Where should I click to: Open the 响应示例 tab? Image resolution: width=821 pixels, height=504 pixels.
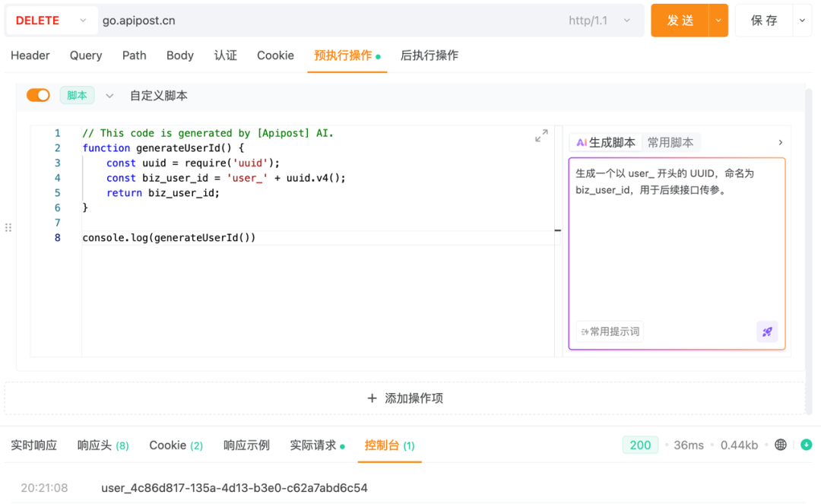[246, 445]
